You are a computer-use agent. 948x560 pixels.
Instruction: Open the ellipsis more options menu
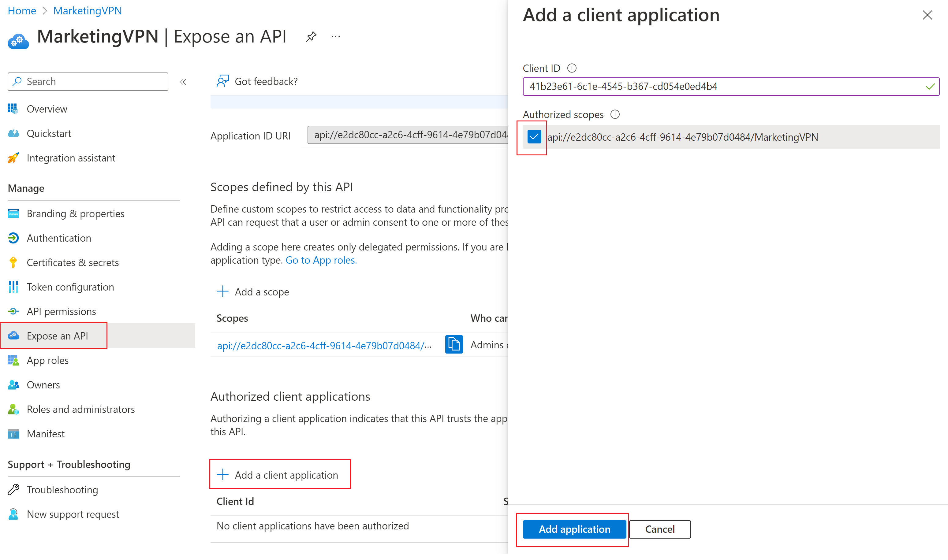[336, 37]
